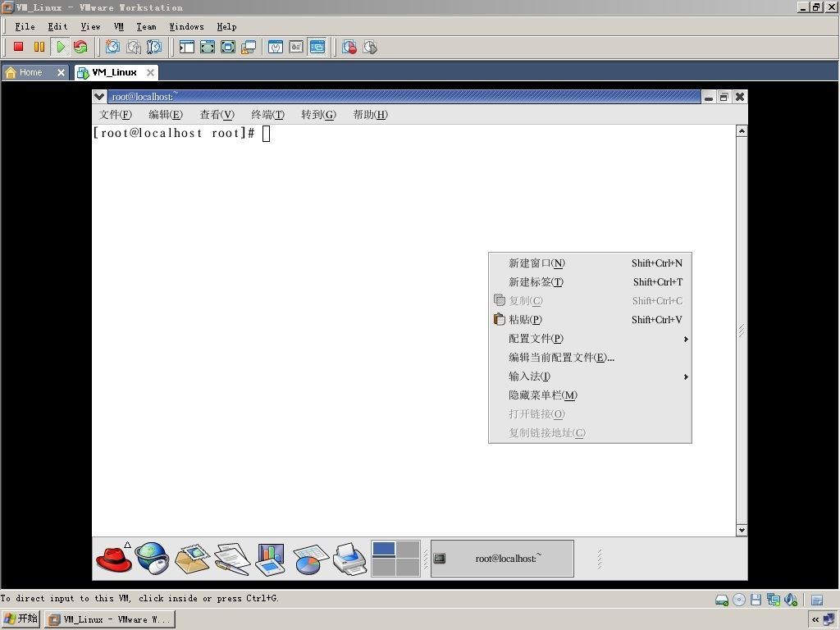Screen dimensions: 840x630
Task: Select 粘贴(P) in the context menu
Action: click(591, 320)
